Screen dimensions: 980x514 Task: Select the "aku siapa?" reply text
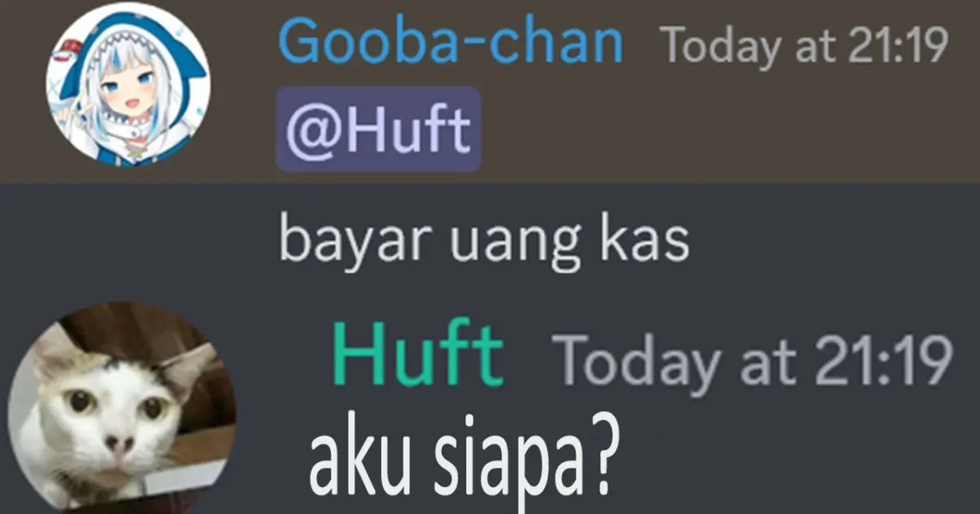coord(460,463)
